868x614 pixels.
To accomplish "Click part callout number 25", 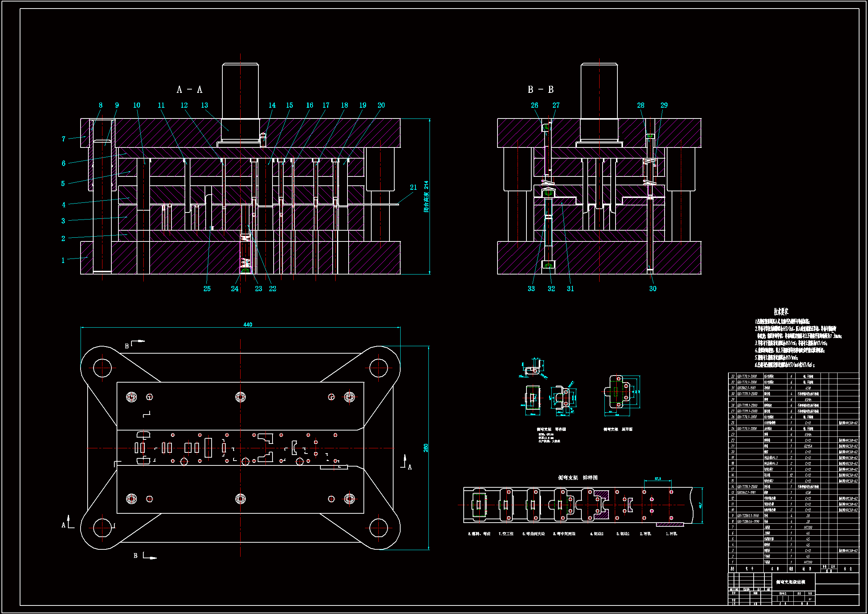I will click(207, 289).
